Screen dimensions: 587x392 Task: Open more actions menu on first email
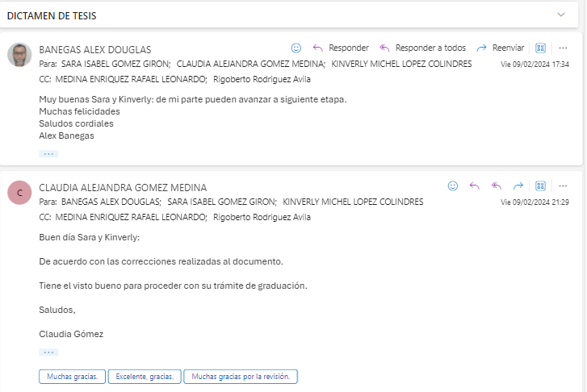[563, 48]
